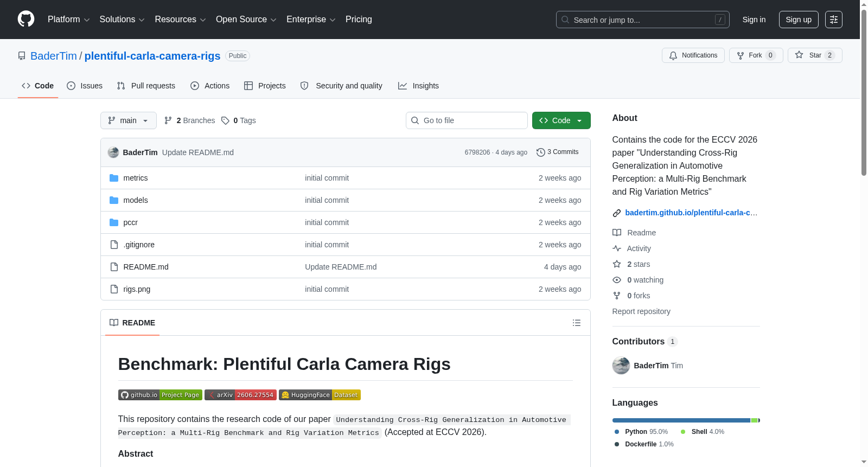Click the HuggingFace Dataset badge
Image resolution: width=868 pixels, height=467 pixels.
point(320,395)
